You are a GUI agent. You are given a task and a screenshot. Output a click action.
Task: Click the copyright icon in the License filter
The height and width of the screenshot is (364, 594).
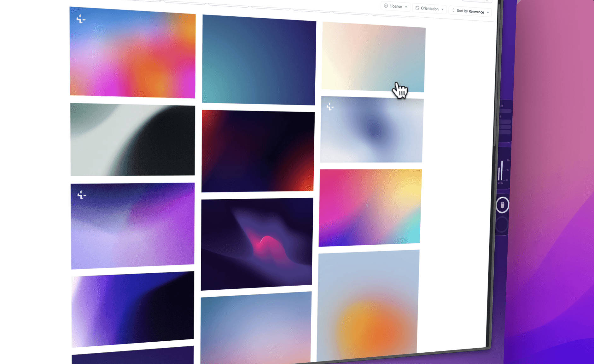386,6
